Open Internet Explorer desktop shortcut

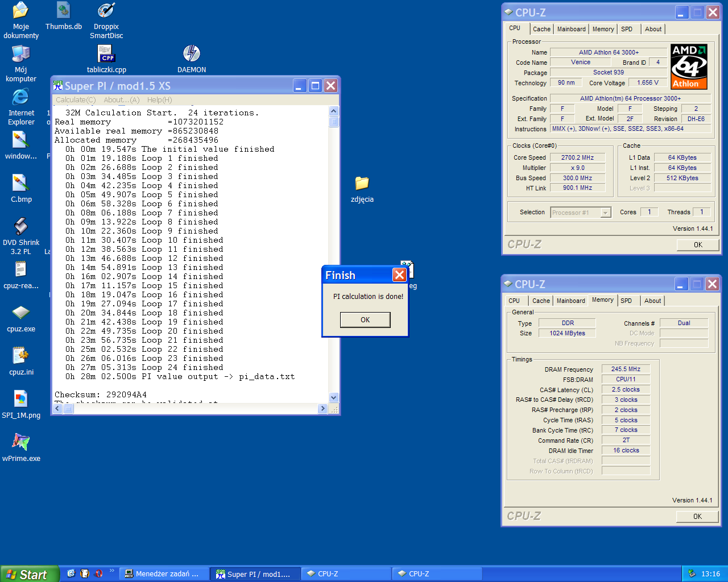point(21,106)
